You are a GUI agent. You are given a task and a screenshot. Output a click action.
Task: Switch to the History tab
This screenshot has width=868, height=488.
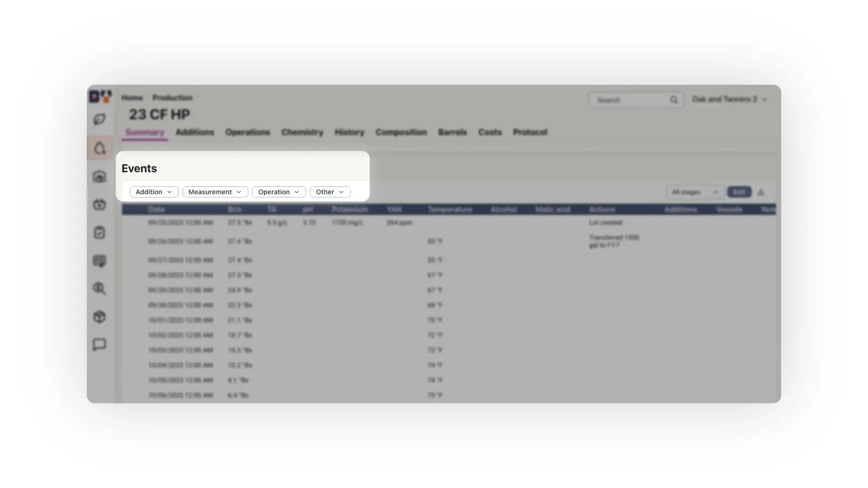pos(349,132)
